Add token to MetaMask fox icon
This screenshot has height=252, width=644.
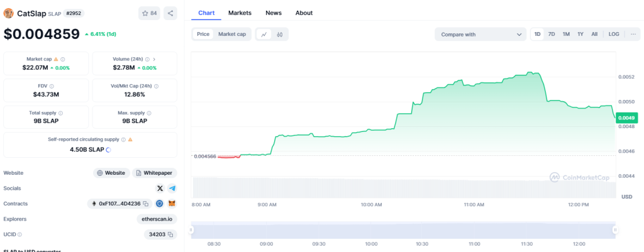(x=172, y=204)
